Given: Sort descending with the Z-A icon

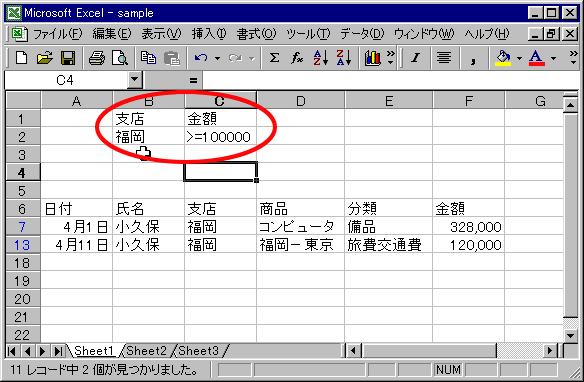Looking at the screenshot, I should tap(343, 58).
